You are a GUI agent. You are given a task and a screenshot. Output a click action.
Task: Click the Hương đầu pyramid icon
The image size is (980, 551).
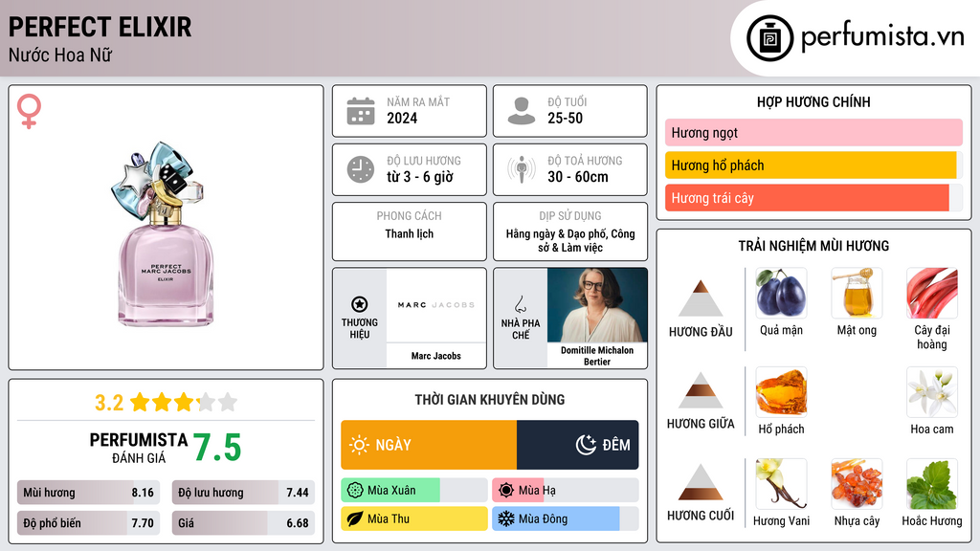701,298
